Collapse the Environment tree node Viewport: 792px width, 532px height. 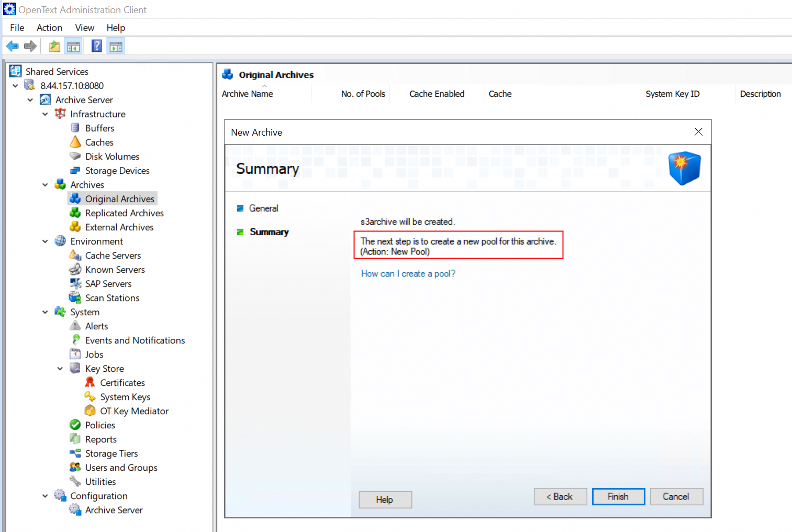(x=45, y=241)
